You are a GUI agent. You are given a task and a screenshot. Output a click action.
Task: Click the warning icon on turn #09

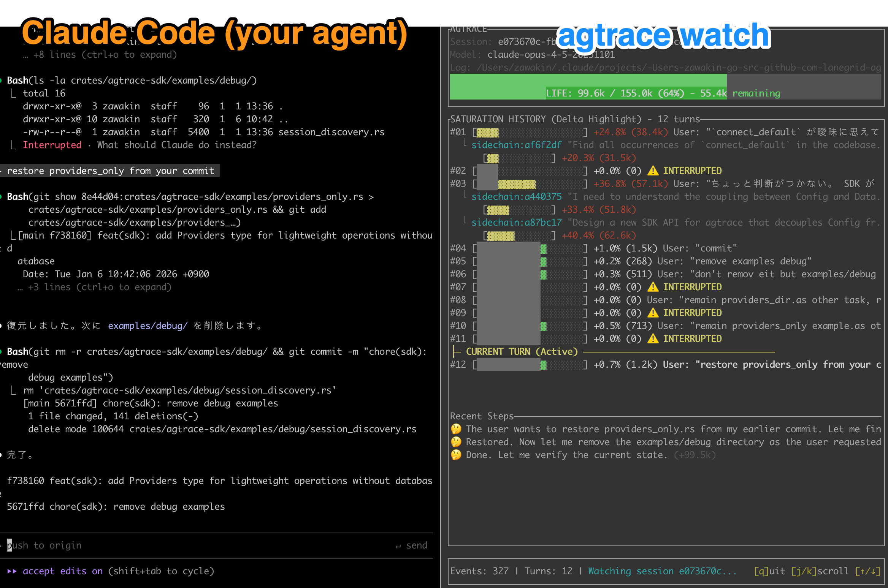pyautogui.click(x=653, y=313)
